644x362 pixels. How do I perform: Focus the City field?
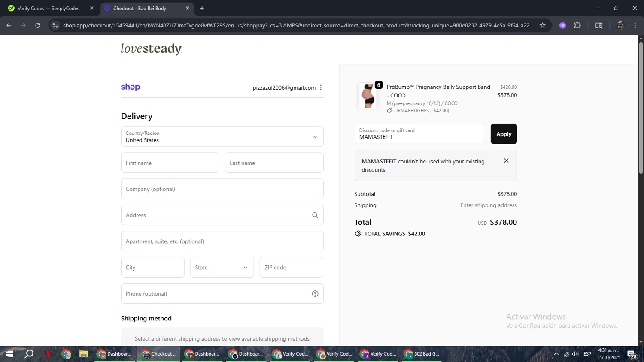[153, 268]
